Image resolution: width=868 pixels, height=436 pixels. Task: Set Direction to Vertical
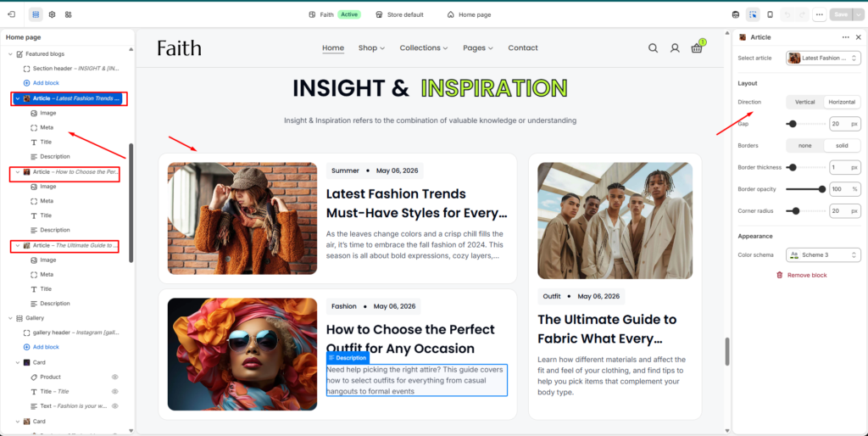pos(805,102)
